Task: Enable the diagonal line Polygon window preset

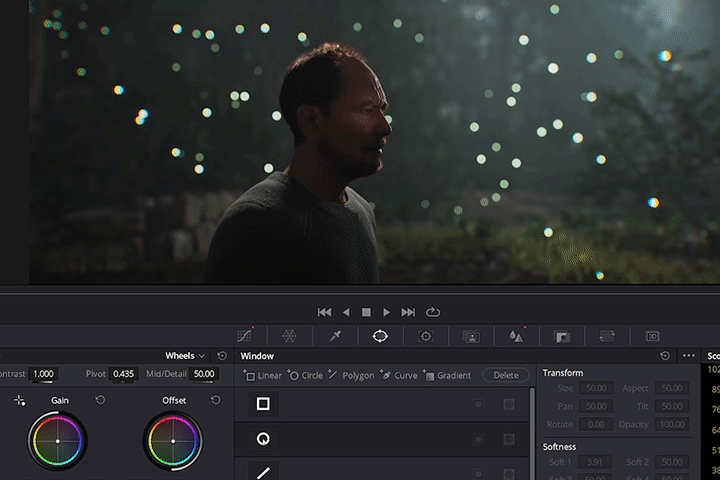Action: [263, 472]
